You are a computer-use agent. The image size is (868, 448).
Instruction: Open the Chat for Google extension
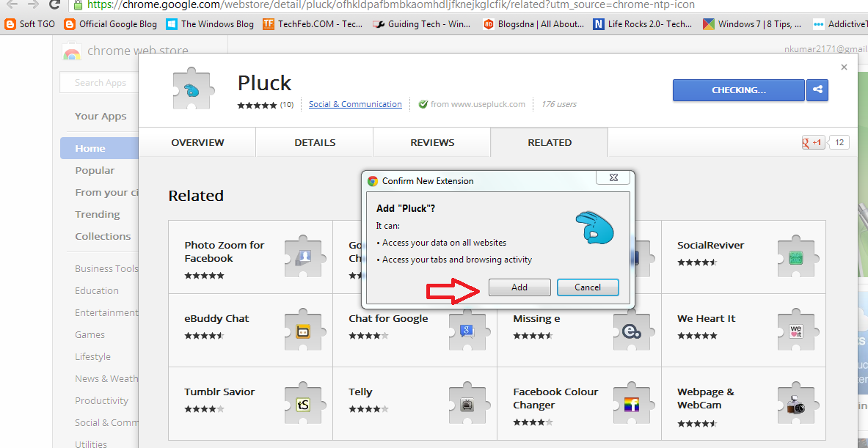(x=414, y=330)
